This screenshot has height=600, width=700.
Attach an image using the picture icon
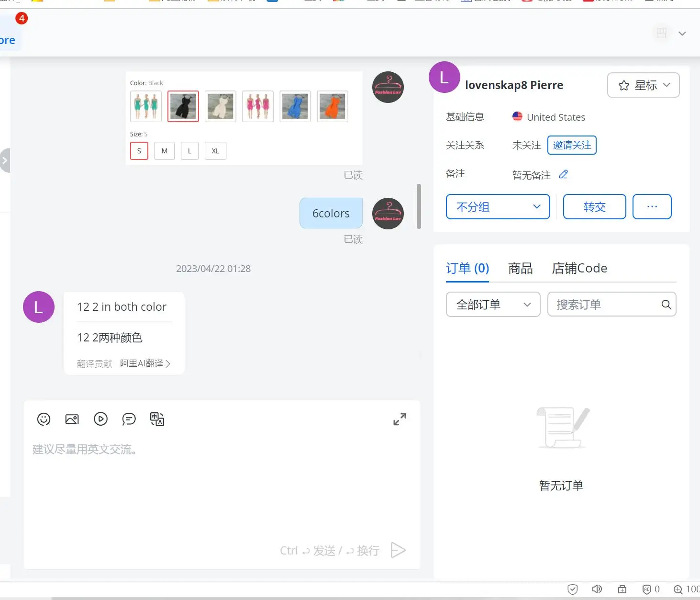72,419
